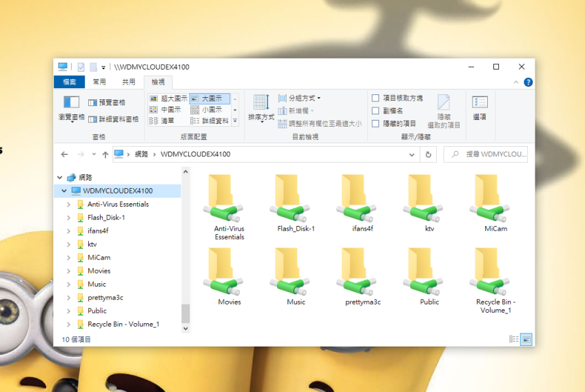Click the 搜尋 WDMYCLOU... search box
The image size is (585, 392).
(485, 154)
